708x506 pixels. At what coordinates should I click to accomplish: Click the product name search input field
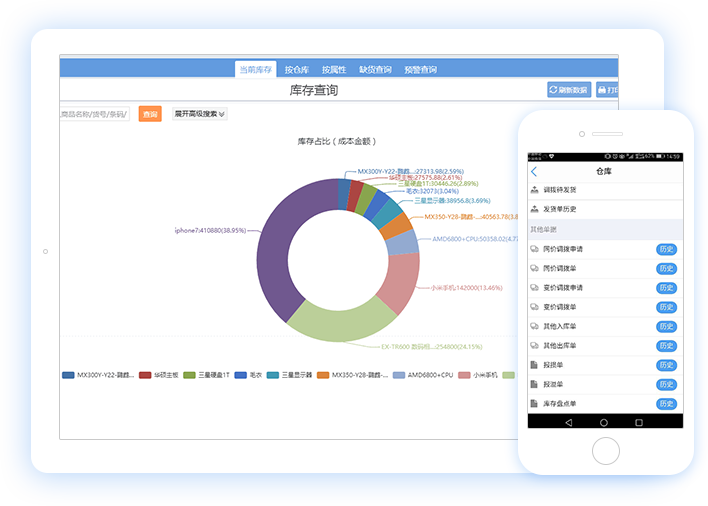coord(94,114)
